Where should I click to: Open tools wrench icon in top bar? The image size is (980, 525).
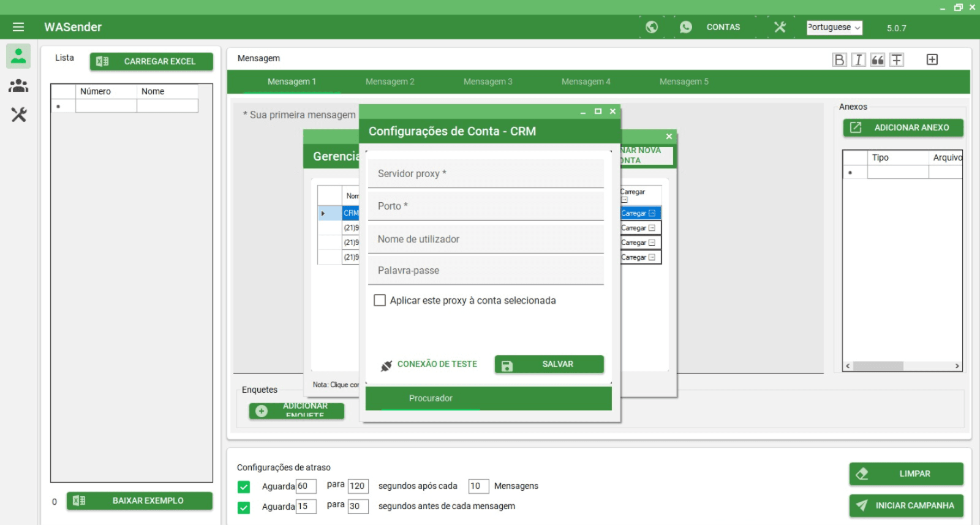point(780,27)
